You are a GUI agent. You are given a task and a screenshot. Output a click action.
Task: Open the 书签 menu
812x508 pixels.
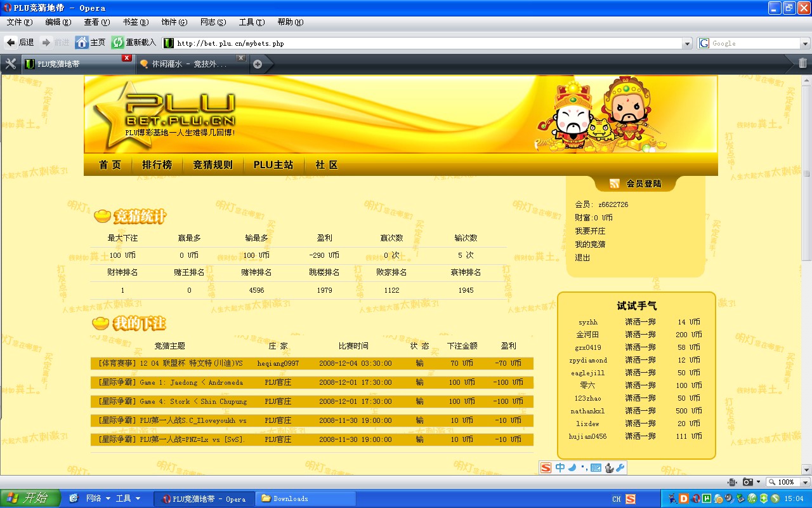(x=136, y=22)
